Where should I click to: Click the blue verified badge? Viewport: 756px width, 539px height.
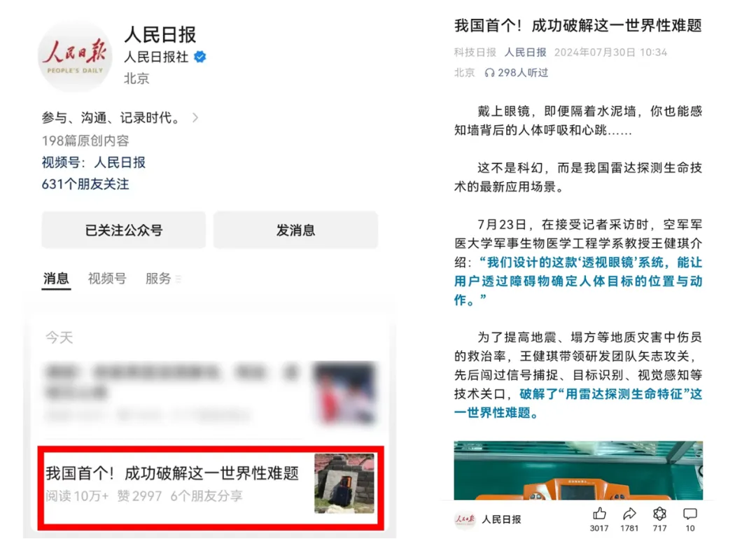pyautogui.click(x=200, y=57)
